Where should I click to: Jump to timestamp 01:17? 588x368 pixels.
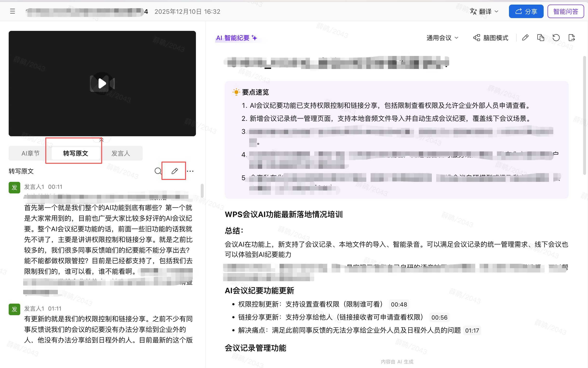pyautogui.click(x=472, y=330)
